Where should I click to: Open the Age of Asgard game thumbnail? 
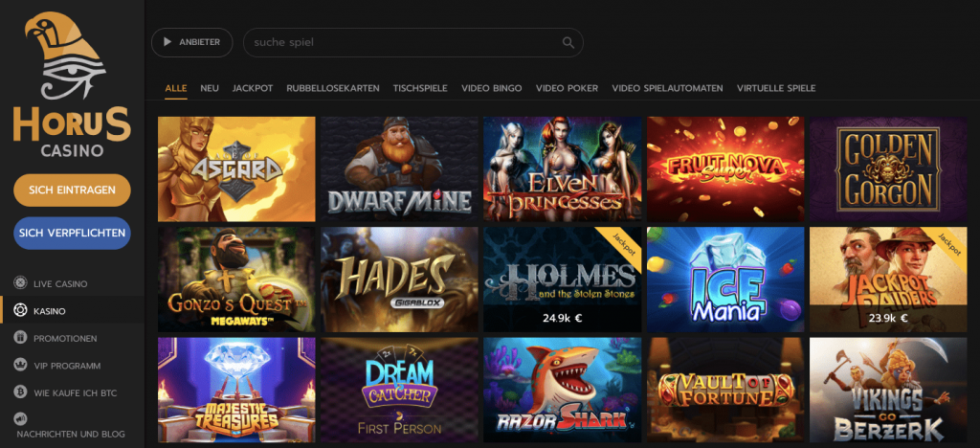(236, 168)
